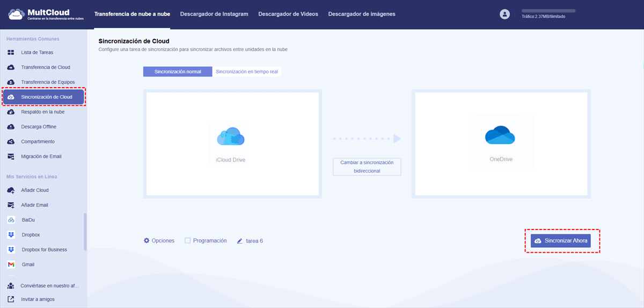This screenshot has height=308, width=644.
Task: Open the Opciones link
Action: [163, 241]
